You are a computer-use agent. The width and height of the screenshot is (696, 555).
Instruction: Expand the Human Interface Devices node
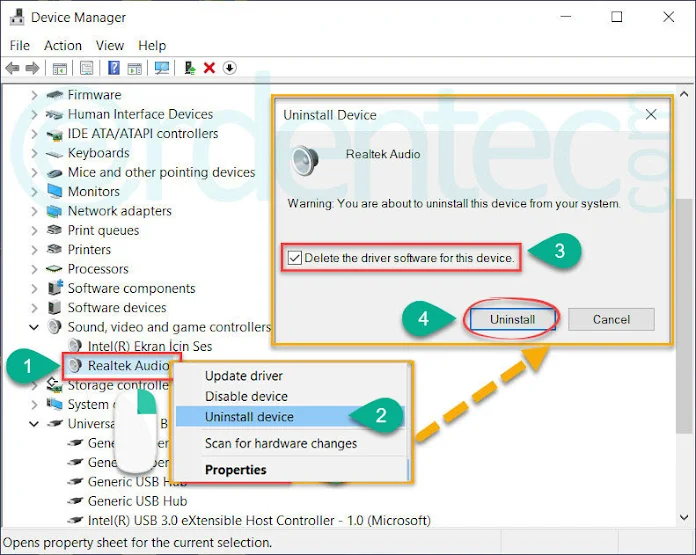(34, 114)
